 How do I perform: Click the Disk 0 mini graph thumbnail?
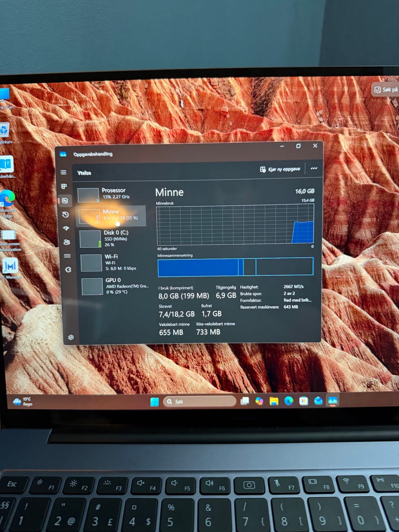(x=90, y=239)
